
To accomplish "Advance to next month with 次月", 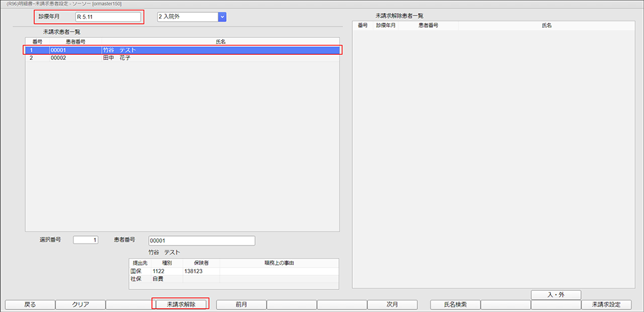I will 392,304.
